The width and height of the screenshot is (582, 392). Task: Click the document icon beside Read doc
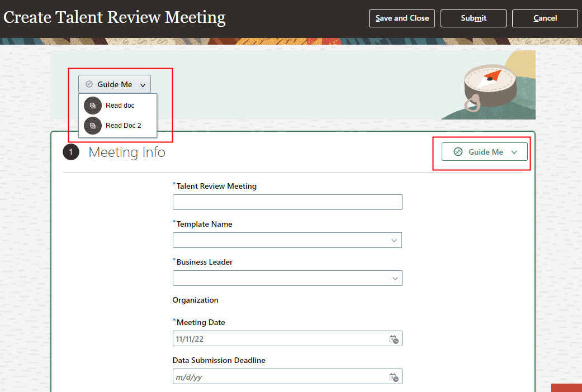[93, 106]
